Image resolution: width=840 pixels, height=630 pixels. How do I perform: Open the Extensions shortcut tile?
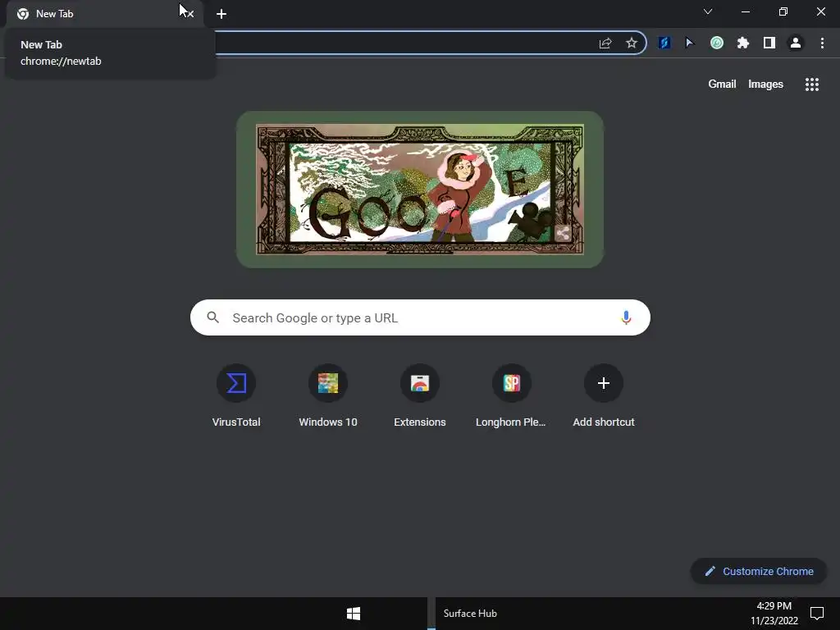coord(420,395)
